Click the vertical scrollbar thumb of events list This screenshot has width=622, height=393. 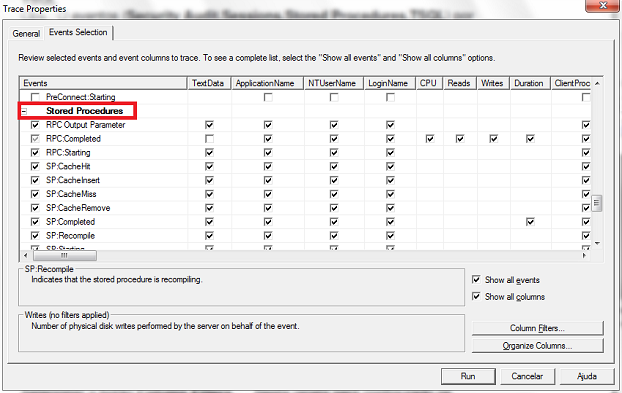(597, 203)
